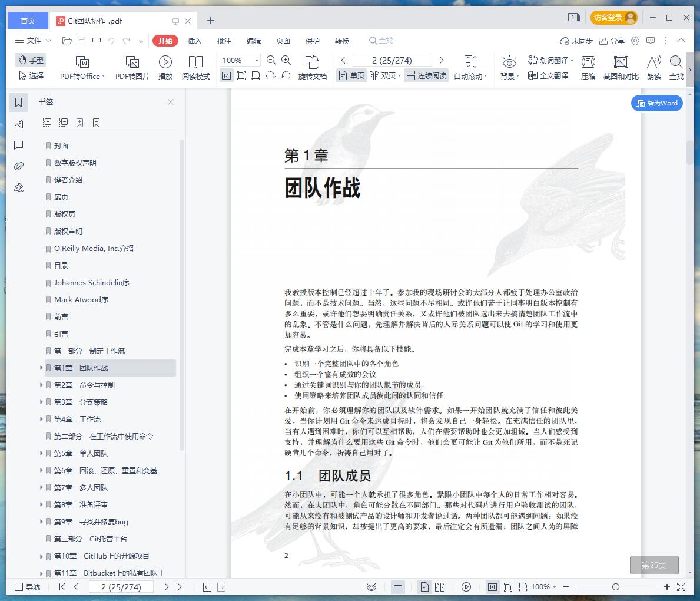This screenshot has height=601, width=700.
Task: Click the 查找 find tool in ribbon
Action: tap(676, 68)
